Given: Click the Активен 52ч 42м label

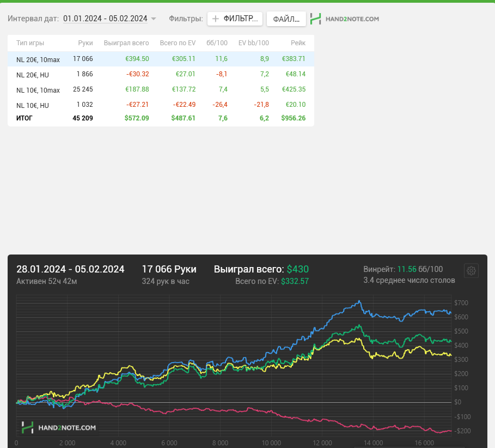Looking at the screenshot, I should click(46, 281).
